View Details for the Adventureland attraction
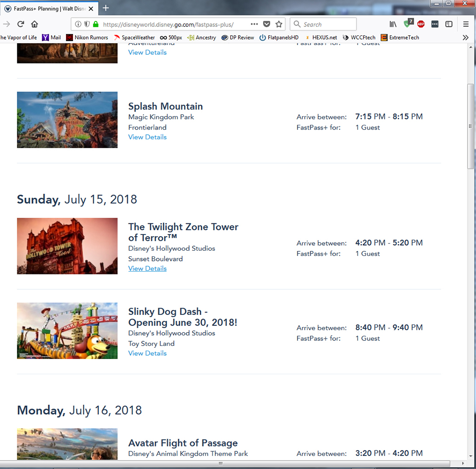The height and width of the screenshot is (469, 476). pyautogui.click(x=147, y=52)
